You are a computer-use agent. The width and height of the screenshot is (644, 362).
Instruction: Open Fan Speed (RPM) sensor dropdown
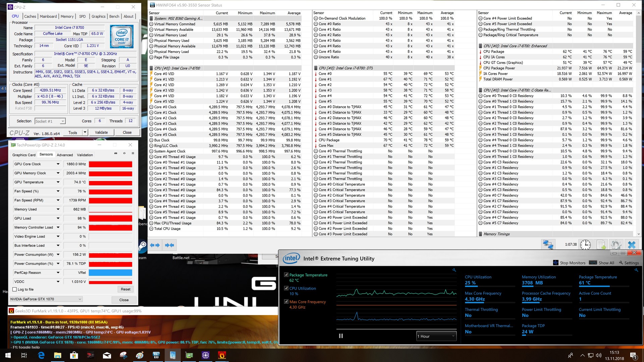point(58,200)
